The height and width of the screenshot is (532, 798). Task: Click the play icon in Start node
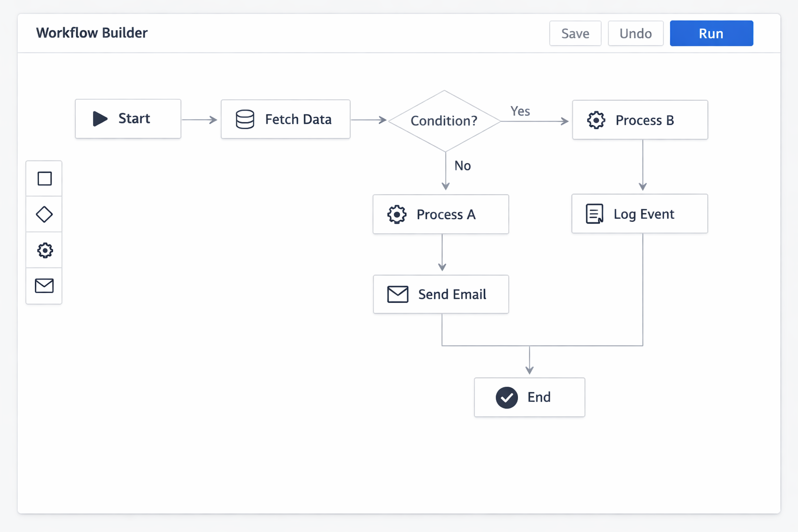click(100, 119)
